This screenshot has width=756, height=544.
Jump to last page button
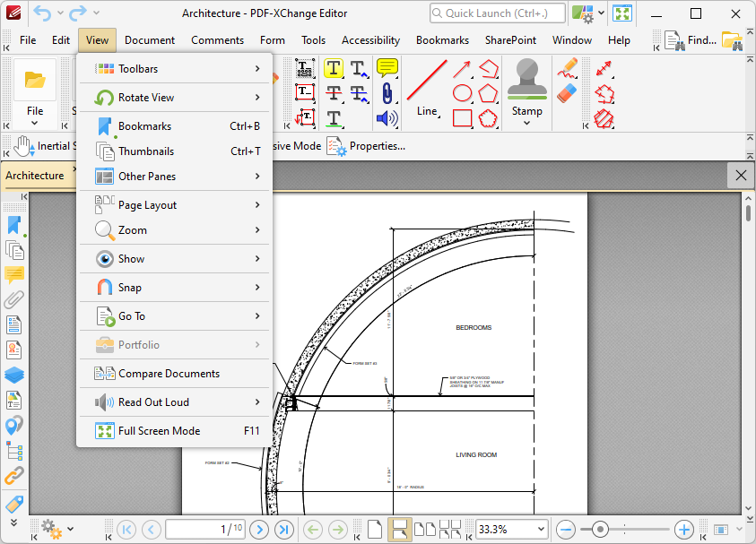pos(284,530)
